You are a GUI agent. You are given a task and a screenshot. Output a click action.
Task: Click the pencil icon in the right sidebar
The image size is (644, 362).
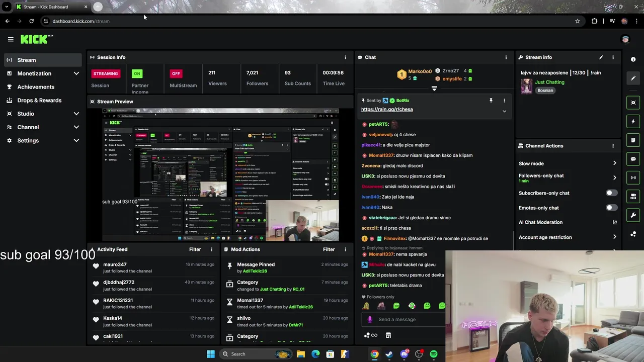633,78
